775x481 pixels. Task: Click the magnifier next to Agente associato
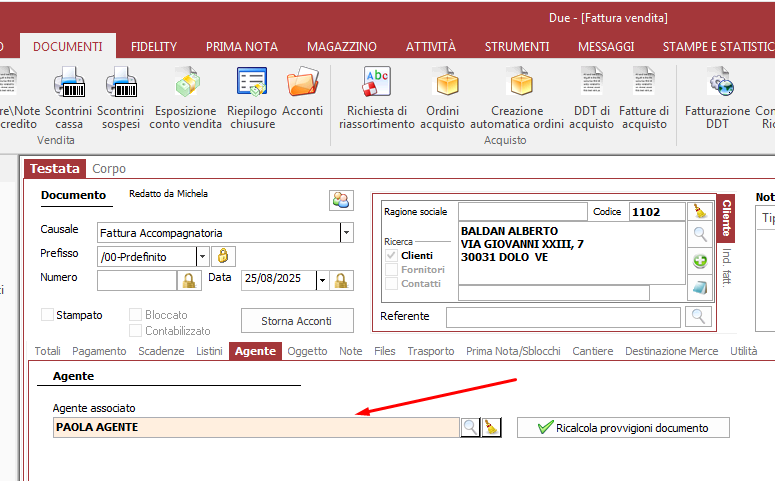(x=469, y=427)
